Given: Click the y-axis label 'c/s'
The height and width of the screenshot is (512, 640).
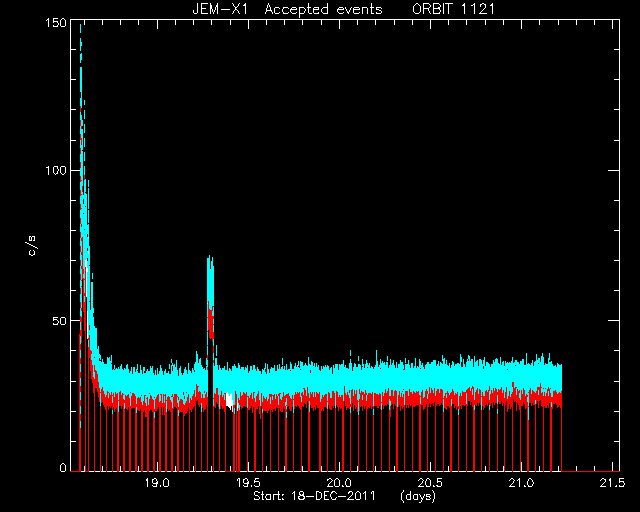Looking at the screenshot, I should 32,246.
